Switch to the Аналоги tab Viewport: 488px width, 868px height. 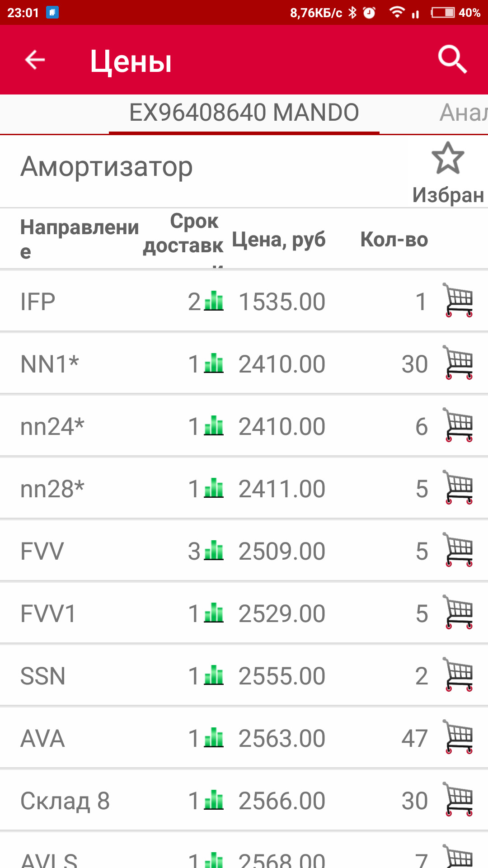(x=463, y=113)
